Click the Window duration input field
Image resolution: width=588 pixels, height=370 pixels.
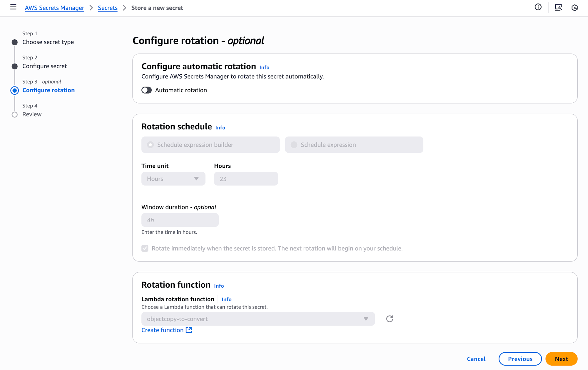pyautogui.click(x=180, y=220)
